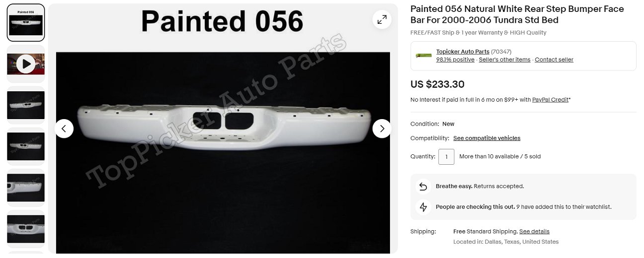644x258 pixels.
Task: Open the Topicker Auto Parts seller page
Action: pyautogui.click(x=463, y=52)
